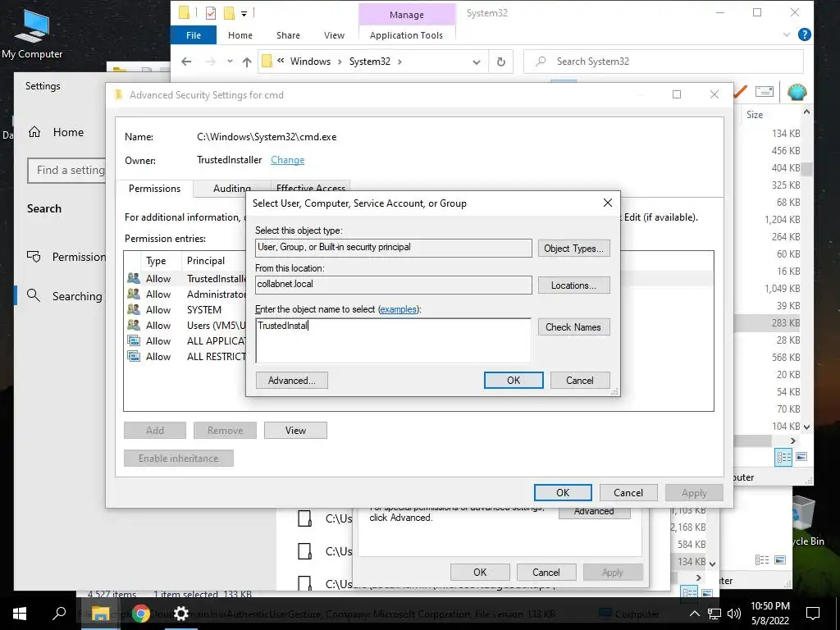
Task: Open File menu in Explorer
Action: [194, 35]
